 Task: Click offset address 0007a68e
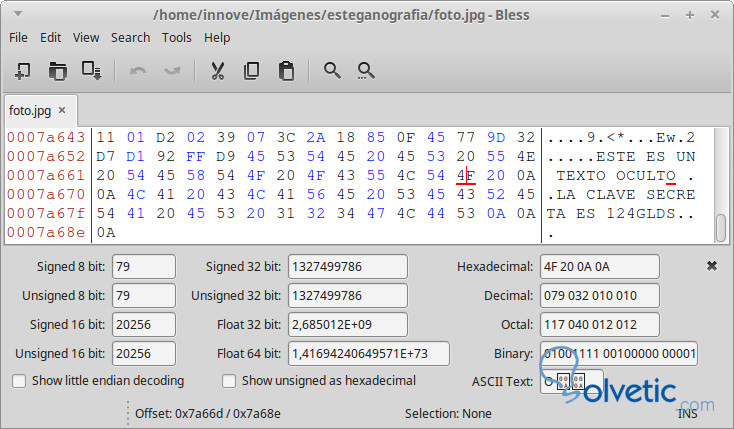coord(46,232)
